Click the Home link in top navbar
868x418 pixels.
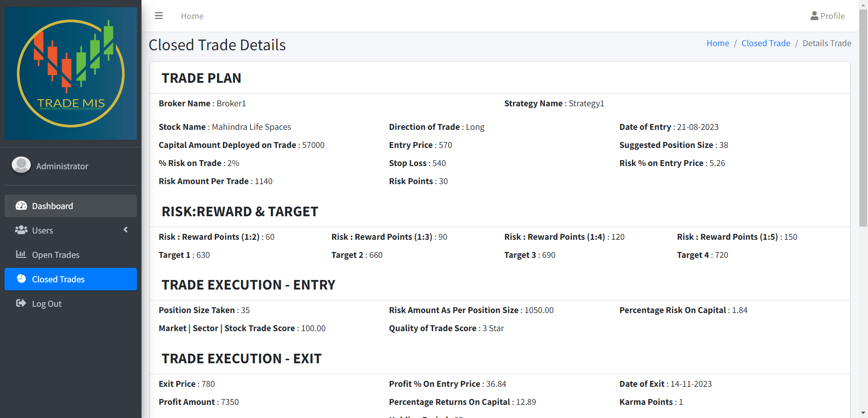[192, 16]
